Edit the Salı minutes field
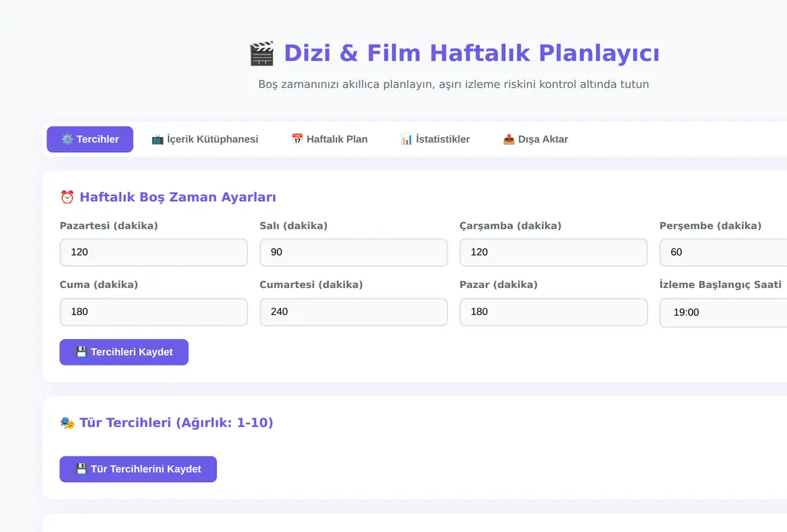The height and width of the screenshot is (532, 787). (x=353, y=253)
